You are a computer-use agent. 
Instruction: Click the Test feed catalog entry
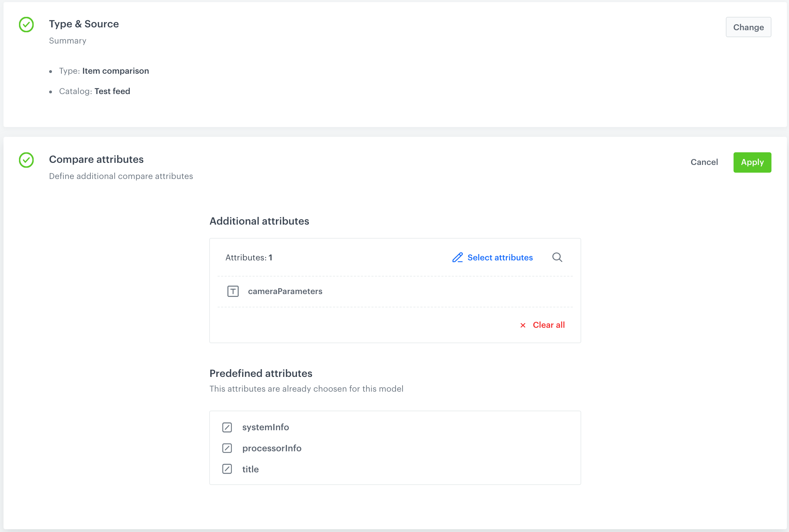(112, 91)
